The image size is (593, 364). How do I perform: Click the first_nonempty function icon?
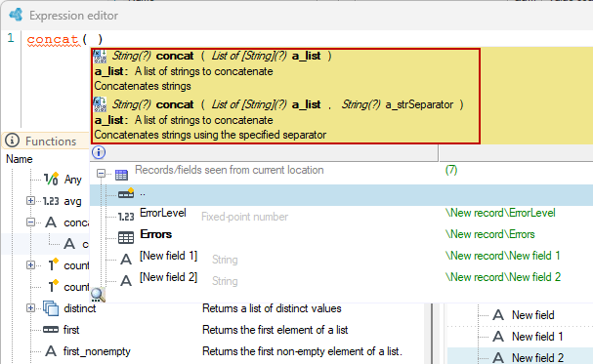pos(51,351)
